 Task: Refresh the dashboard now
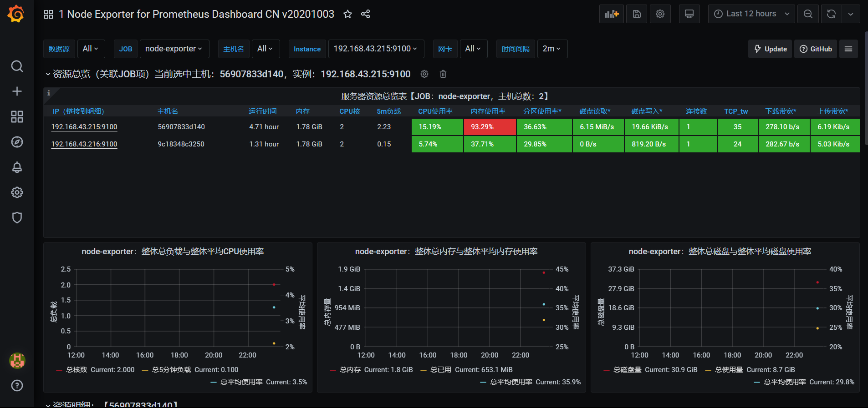(x=831, y=14)
